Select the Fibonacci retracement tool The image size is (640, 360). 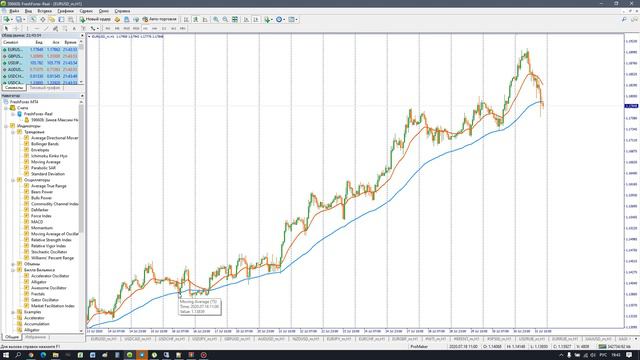(x=65, y=28)
